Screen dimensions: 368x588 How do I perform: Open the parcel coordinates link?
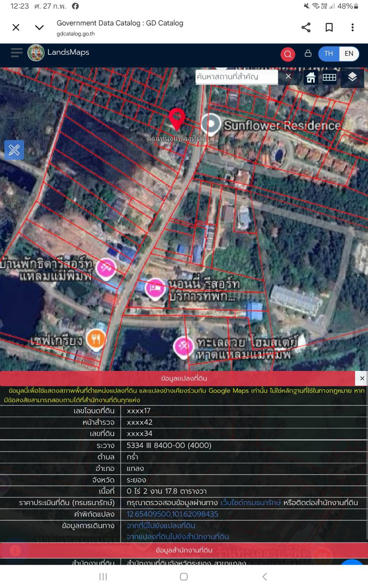[x=172, y=514]
